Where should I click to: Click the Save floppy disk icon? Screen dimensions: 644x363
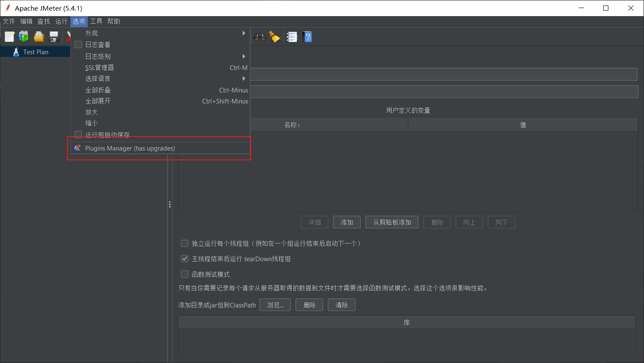click(54, 37)
